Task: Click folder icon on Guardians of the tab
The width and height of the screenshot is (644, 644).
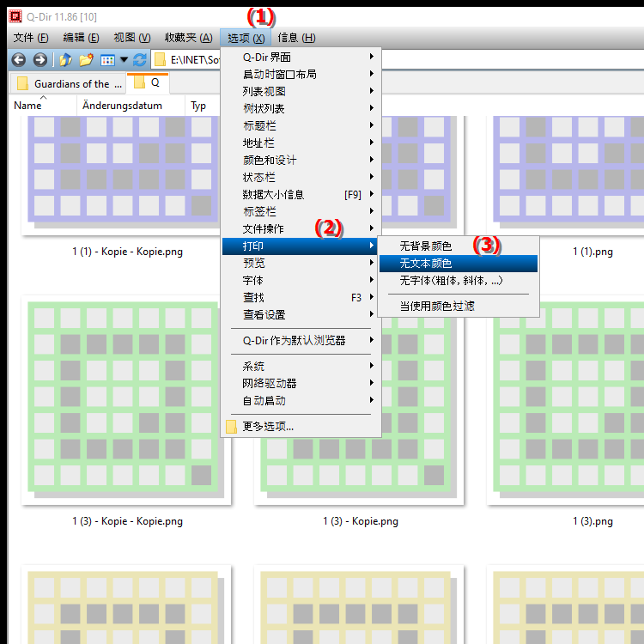Action: [x=23, y=83]
